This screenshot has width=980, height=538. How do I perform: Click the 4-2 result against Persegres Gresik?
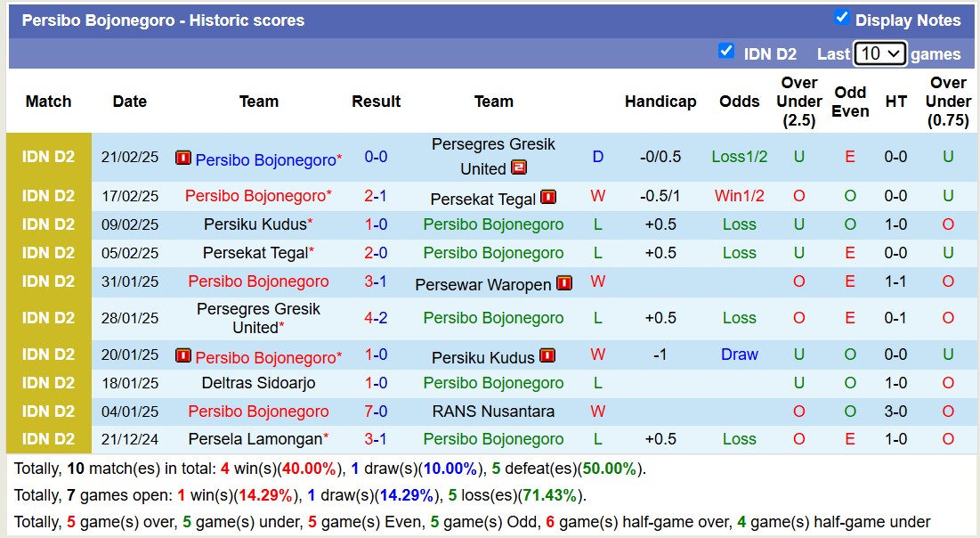tap(376, 318)
